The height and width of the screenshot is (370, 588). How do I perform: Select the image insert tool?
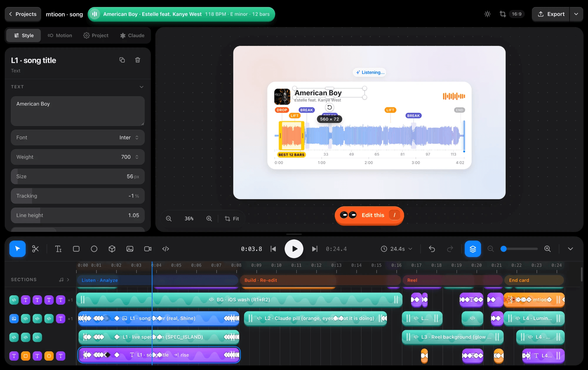[130, 249]
